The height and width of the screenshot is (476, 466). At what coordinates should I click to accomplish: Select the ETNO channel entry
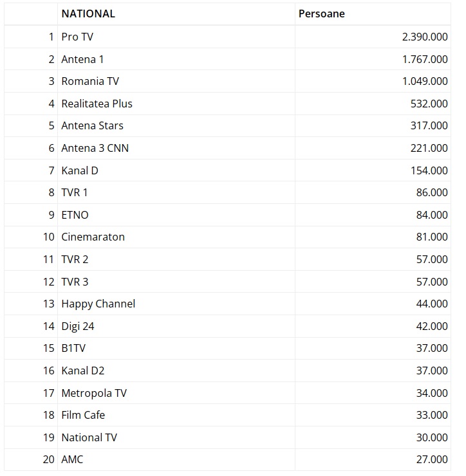(x=75, y=215)
